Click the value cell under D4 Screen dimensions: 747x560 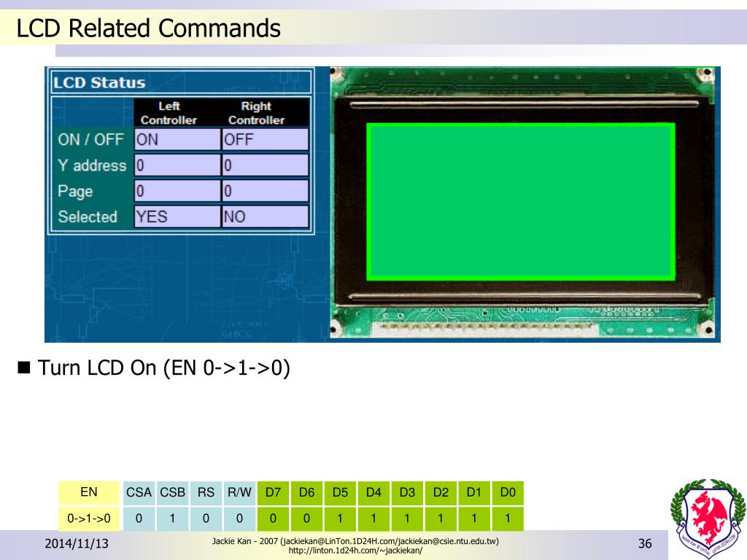pyautogui.click(x=373, y=518)
